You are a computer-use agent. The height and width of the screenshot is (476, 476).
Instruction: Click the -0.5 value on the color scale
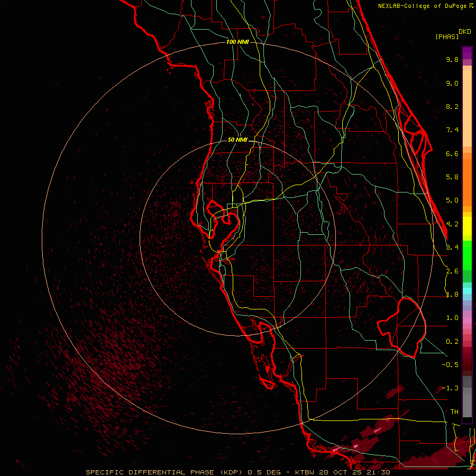click(x=450, y=365)
